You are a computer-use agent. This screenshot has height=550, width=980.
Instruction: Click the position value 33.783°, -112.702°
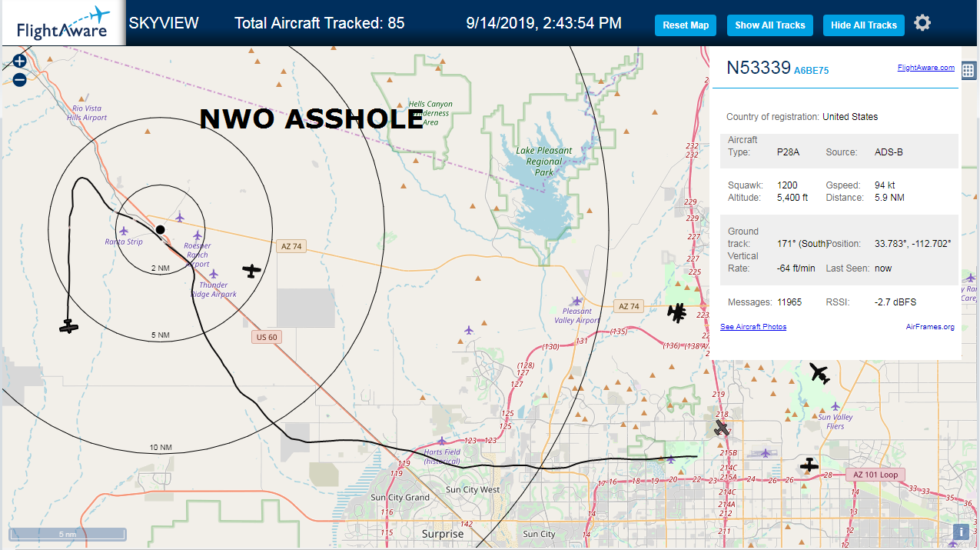pyautogui.click(x=913, y=243)
